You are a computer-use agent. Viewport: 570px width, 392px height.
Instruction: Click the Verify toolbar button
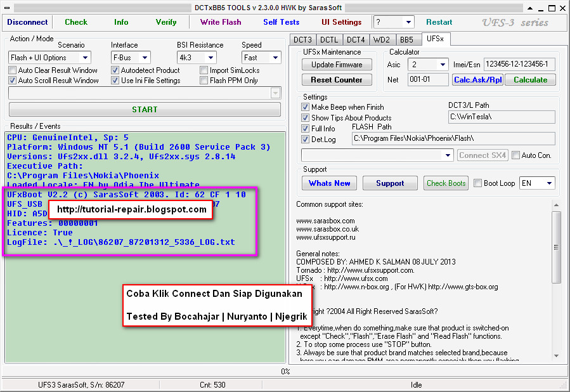coord(166,22)
